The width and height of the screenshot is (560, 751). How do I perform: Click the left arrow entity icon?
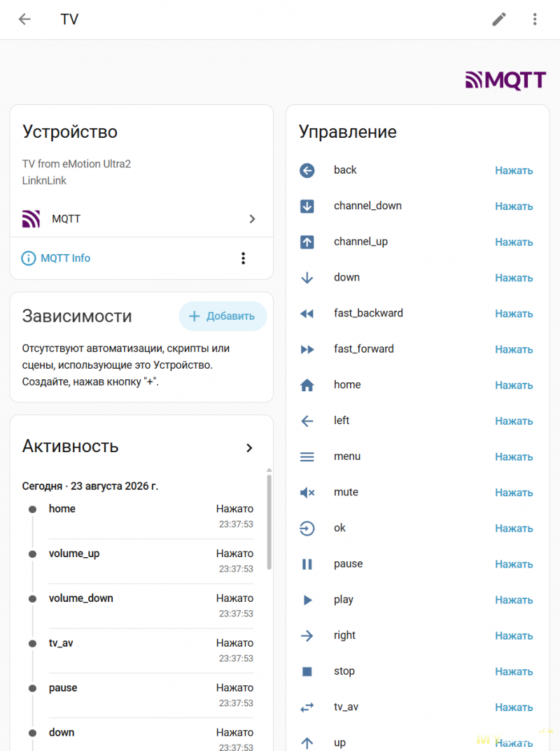click(x=307, y=421)
